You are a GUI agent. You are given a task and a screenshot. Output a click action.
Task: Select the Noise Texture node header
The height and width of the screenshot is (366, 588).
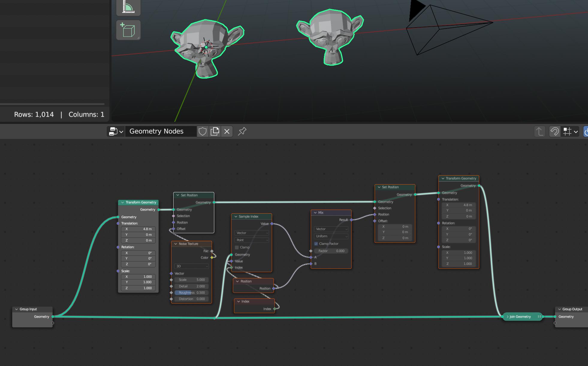coord(192,244)
